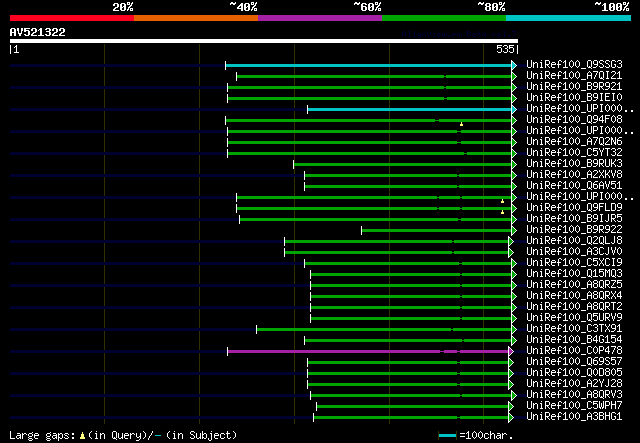Open the UniRef100_A3BHG1 hit label
This screenshot has height=443, width=640.
[574, 417]
